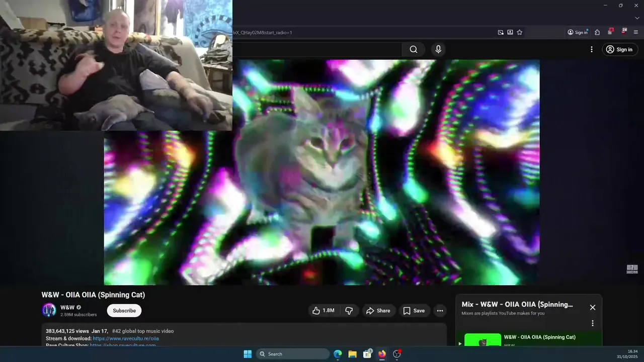The image size is (644, 362).
Task: Open the raveculture.re/oiia download link
Action: (x=126, y=338)
